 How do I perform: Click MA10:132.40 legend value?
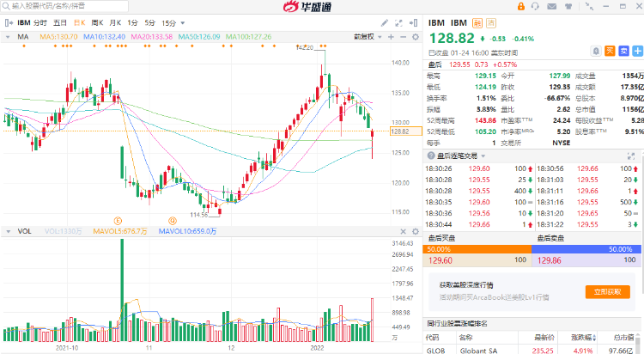point(104,37)
